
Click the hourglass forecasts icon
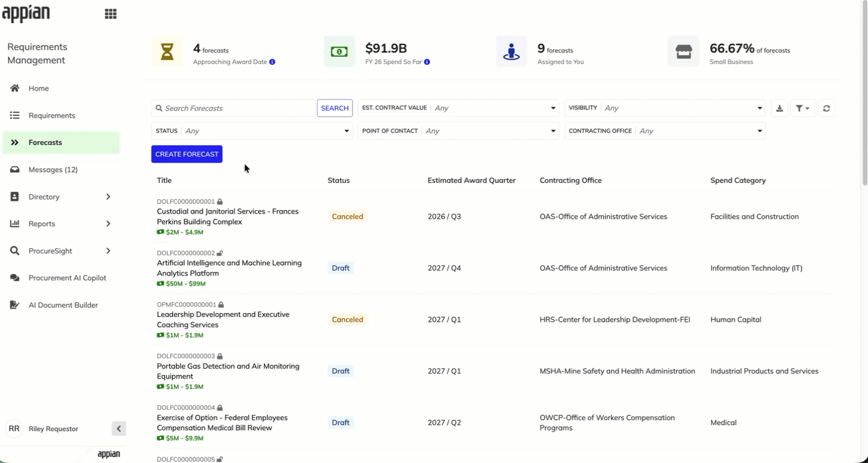tap(167, 52)
